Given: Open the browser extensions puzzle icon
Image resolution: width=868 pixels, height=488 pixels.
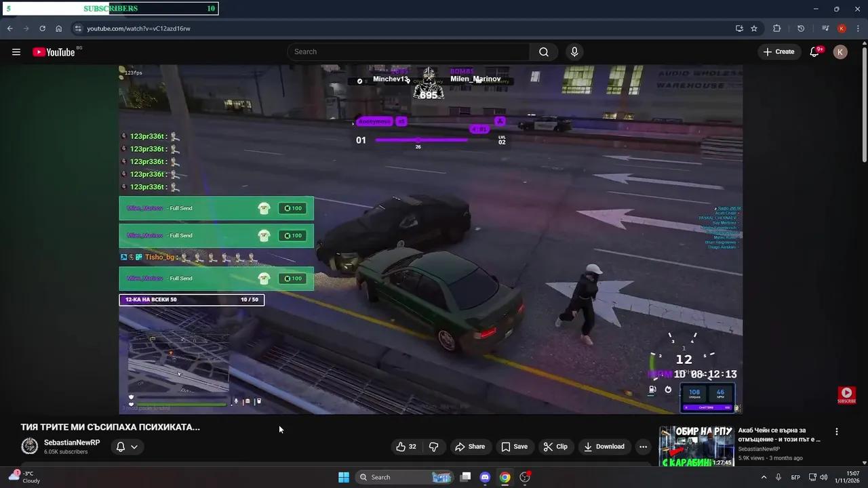Looking at the screenshot, I should (x=776, y=28).
